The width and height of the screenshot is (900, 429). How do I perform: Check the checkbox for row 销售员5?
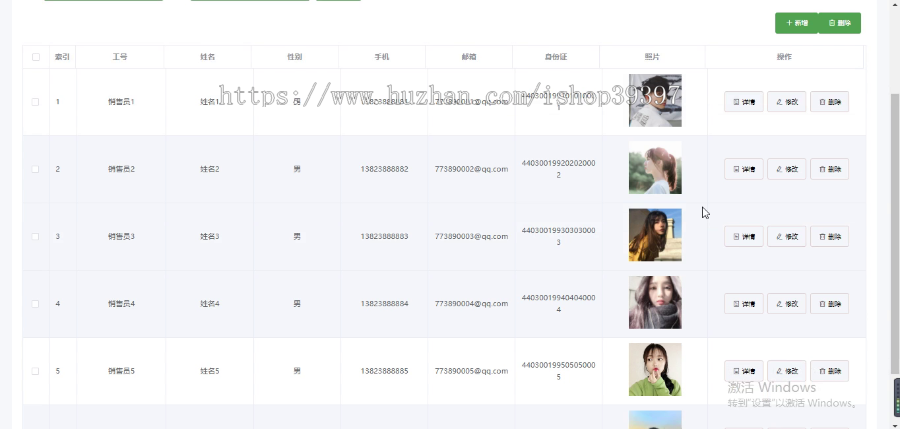point(36,371)
